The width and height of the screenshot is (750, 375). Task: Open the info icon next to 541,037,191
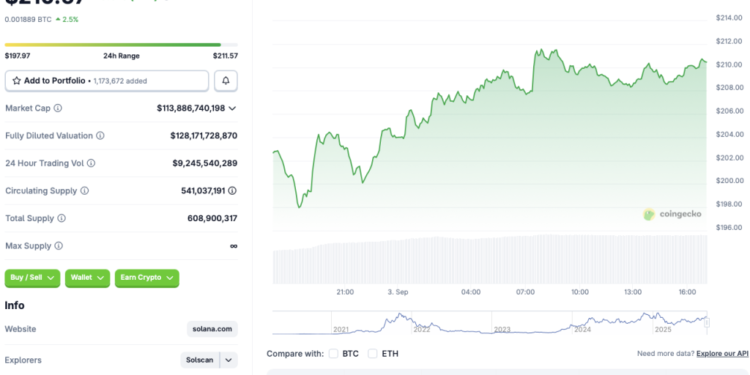coord(232,191)
